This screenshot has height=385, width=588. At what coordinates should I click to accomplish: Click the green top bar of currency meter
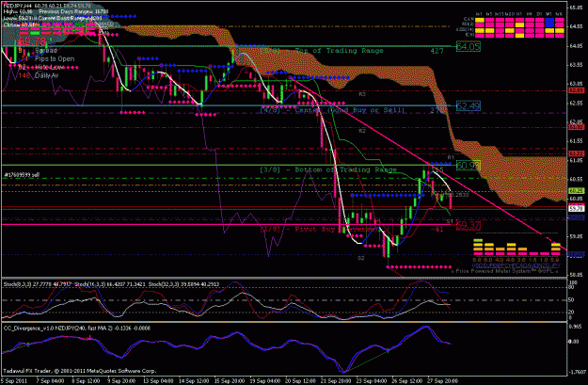coord(478,240)
